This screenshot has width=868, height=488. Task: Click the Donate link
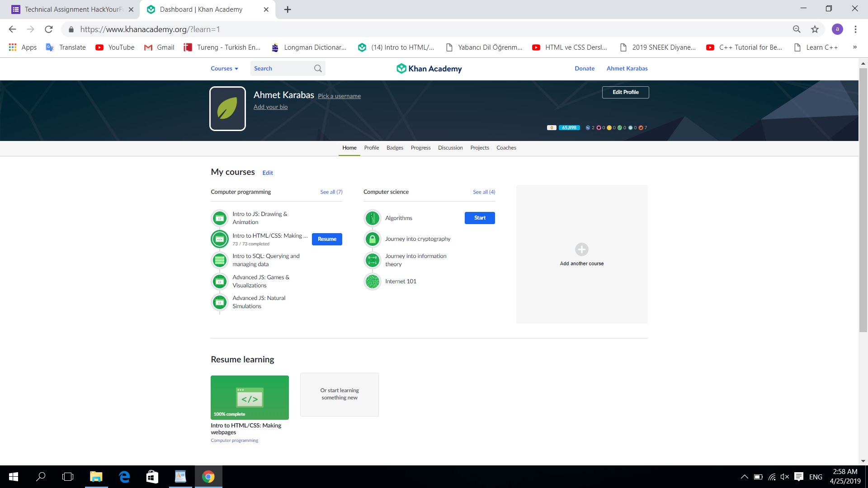point(585,69)
